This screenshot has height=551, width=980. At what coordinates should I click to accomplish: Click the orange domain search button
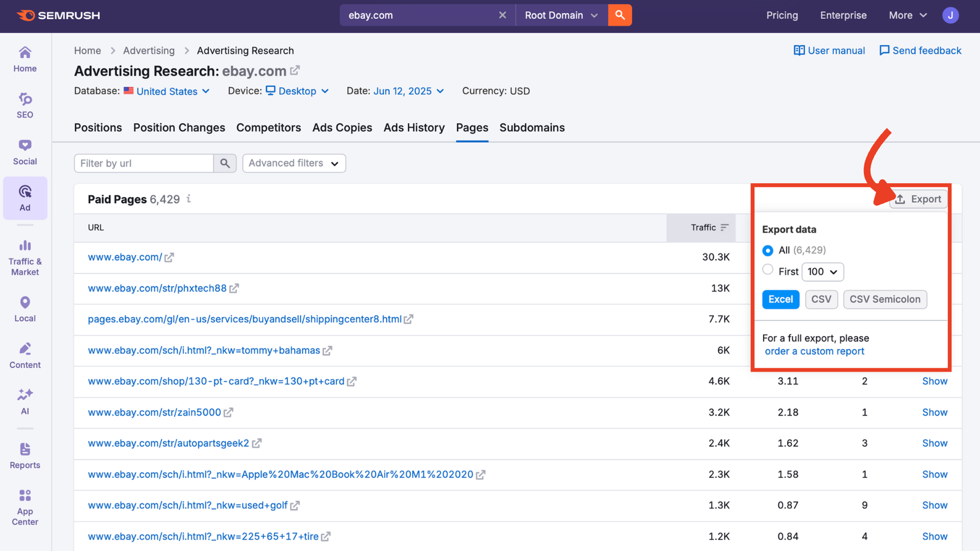point(619,15)
